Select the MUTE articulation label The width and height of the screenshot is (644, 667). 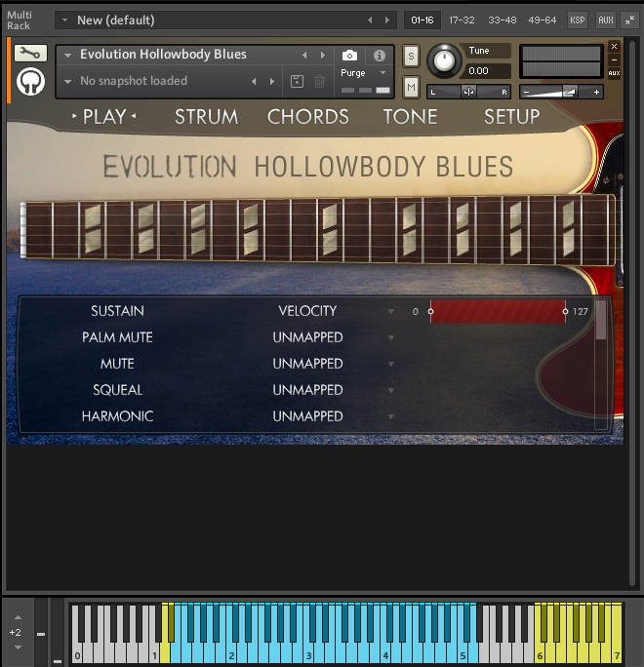(117, 364)
